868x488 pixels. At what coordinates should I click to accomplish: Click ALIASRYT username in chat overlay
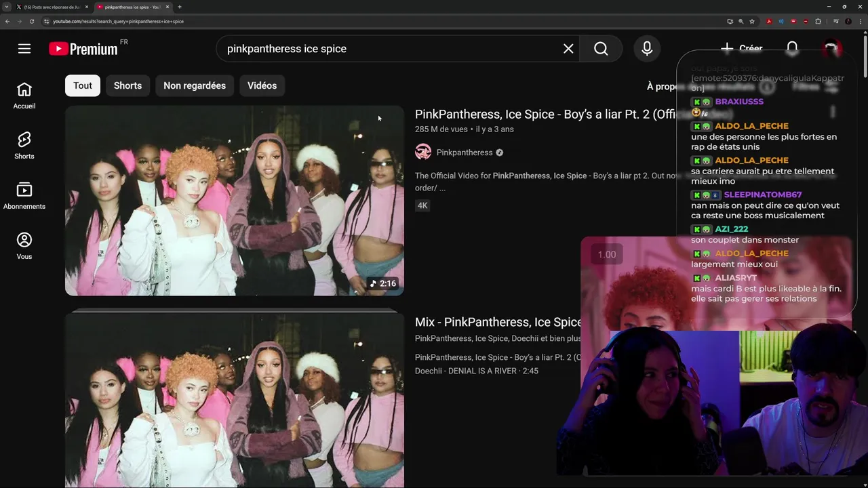[x=736, y=278]
